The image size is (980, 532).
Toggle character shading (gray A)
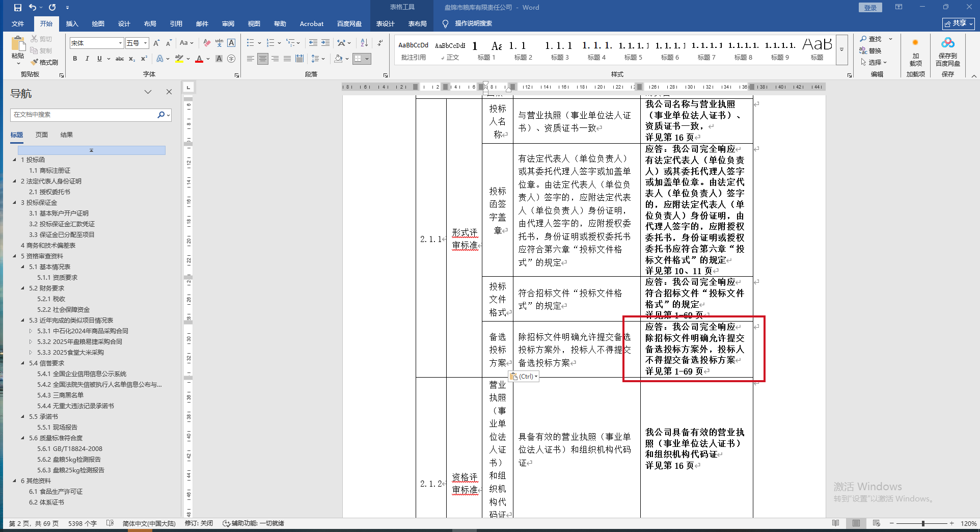pyautogui.click(x=219, y=59)
